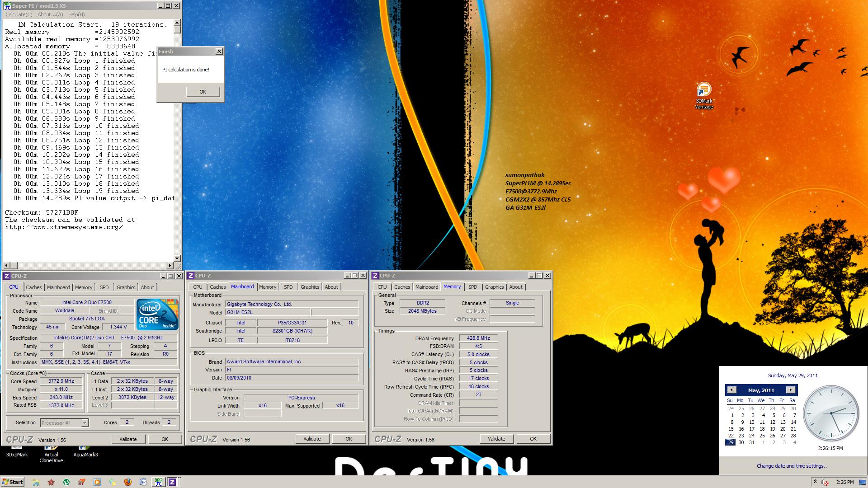Go to next month in calendar
The height and width of the screenshot is (488, 868).
(790, 390)
